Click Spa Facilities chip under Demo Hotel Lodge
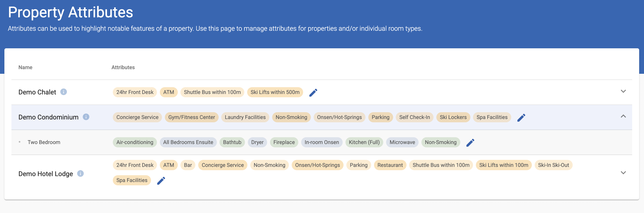The height and width of the screenshot is (213, 644). [132, 180]
